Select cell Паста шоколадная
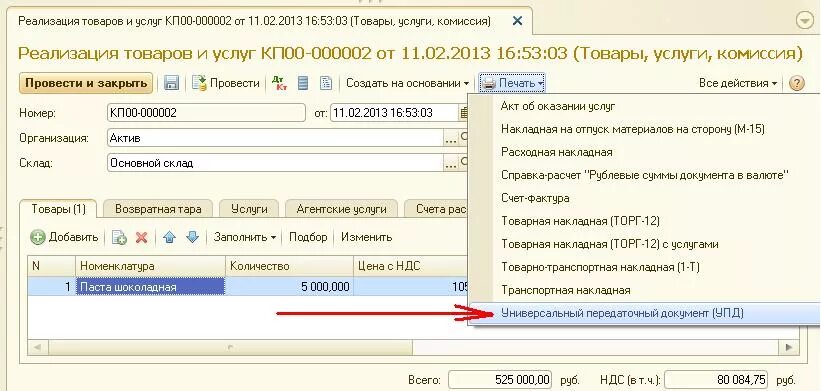 click(150, 287)
